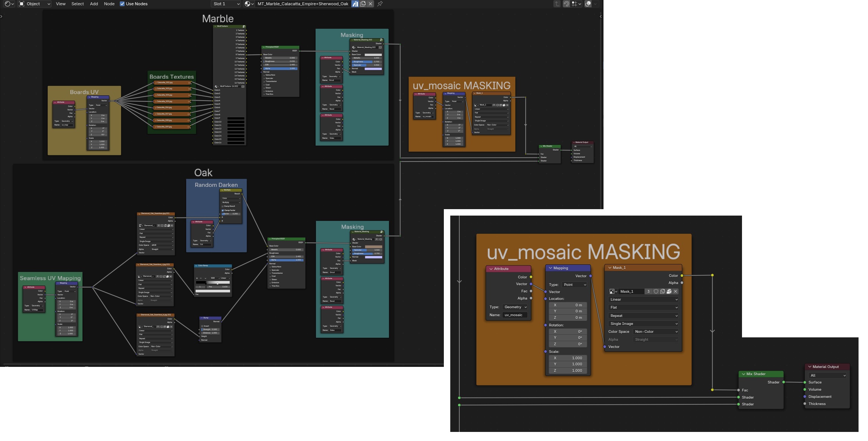Screen dimensions: 868x441
Task: Open the Add menu
Action: pyautogui.click(x=94, y=4)
